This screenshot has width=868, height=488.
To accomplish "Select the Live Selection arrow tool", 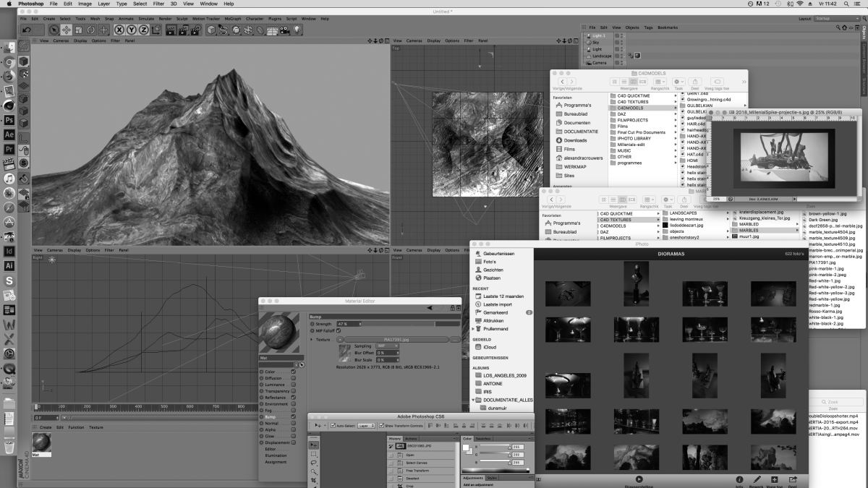I will click(x=54, y=30).
